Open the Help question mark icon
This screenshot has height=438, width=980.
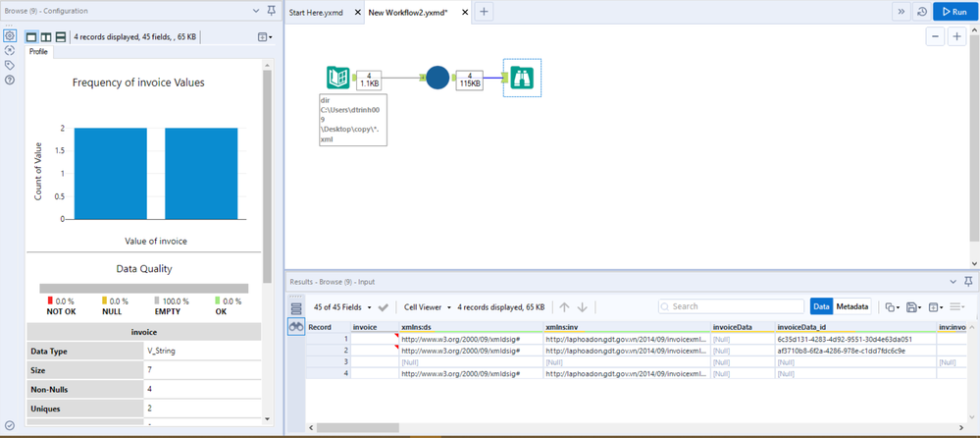[10, 80]
